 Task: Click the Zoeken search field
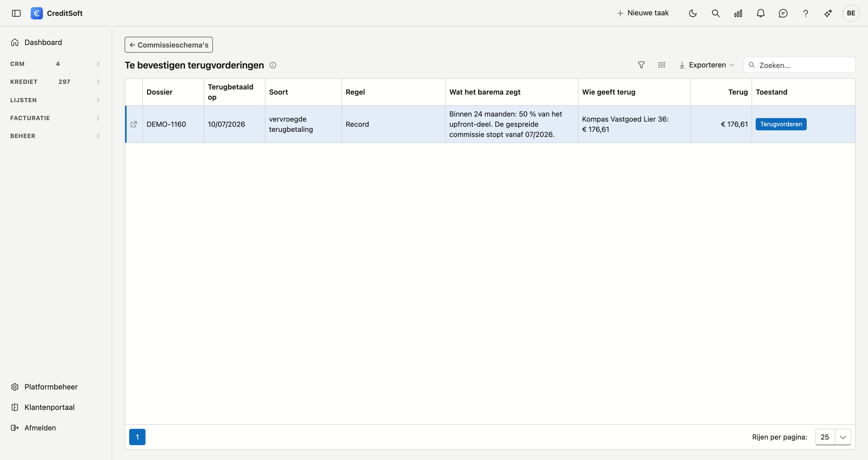pos(799,65)
